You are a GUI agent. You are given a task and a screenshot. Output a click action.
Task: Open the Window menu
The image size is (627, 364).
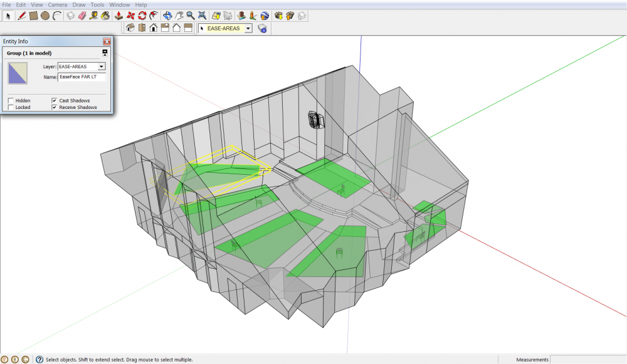[120, 5]
